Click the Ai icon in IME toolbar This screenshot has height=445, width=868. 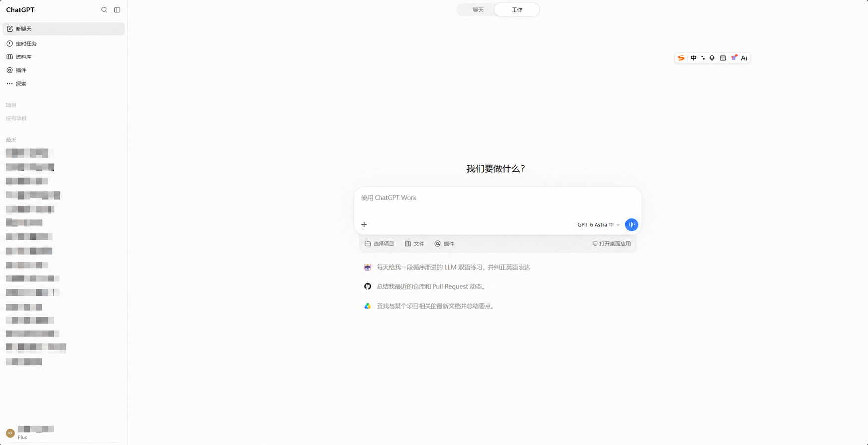pos(744,58)
